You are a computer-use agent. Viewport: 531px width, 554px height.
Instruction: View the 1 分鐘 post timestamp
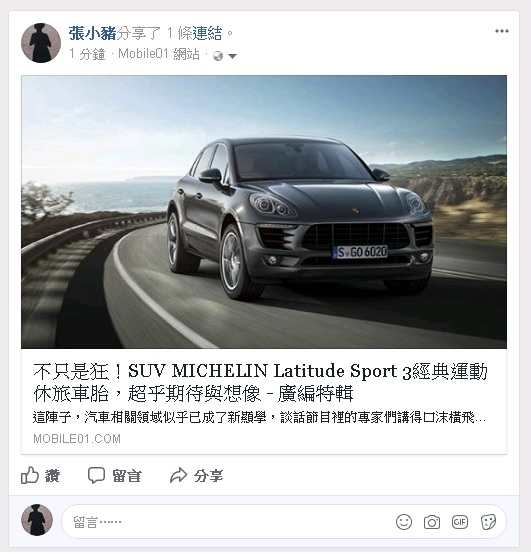[x=87, y=54]
